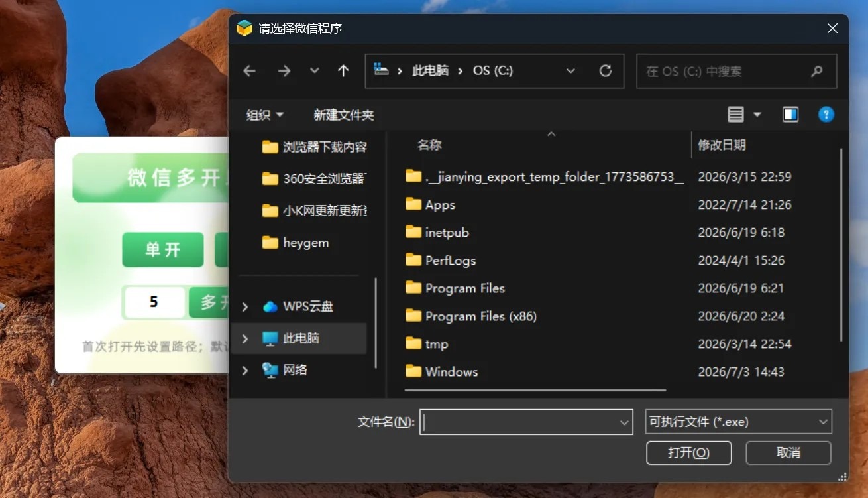
Task: Open recent locations chevron beside forward arrow
Action: [x=315, y=71]
